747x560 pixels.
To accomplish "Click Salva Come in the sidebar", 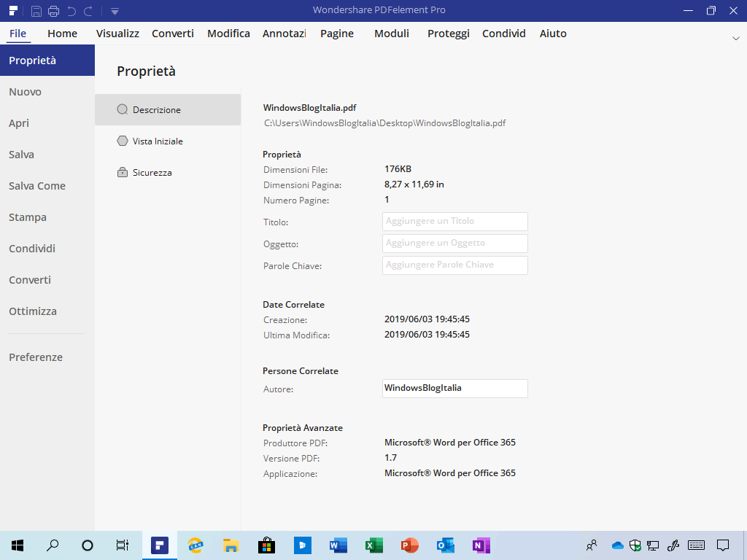I will (47, 186).
